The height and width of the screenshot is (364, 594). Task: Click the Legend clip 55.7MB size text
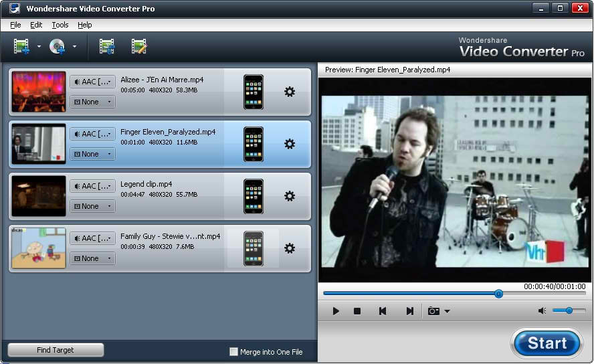[x=187, y=194]
